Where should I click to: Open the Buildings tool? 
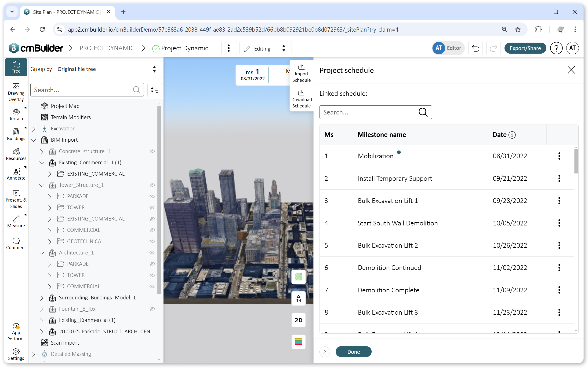point(16,134)
